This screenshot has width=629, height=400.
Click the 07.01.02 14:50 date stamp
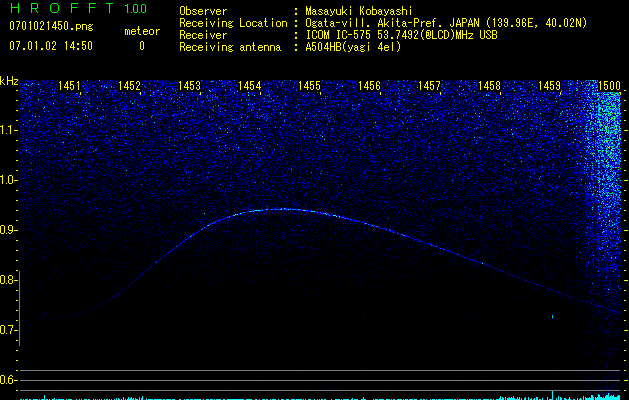click(50, 46)
